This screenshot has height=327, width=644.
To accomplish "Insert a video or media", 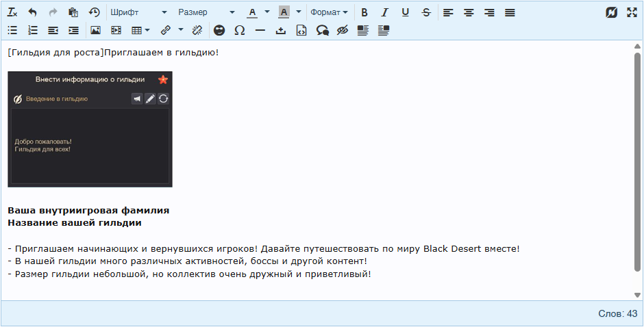I will [x=116, y=30].
